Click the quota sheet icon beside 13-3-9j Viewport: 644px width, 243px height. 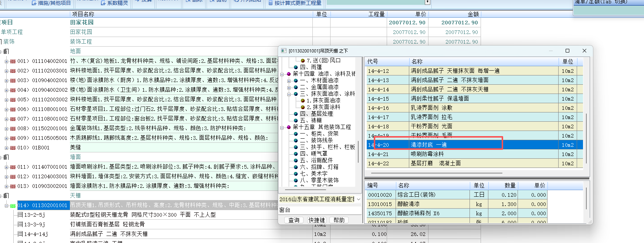20,224
